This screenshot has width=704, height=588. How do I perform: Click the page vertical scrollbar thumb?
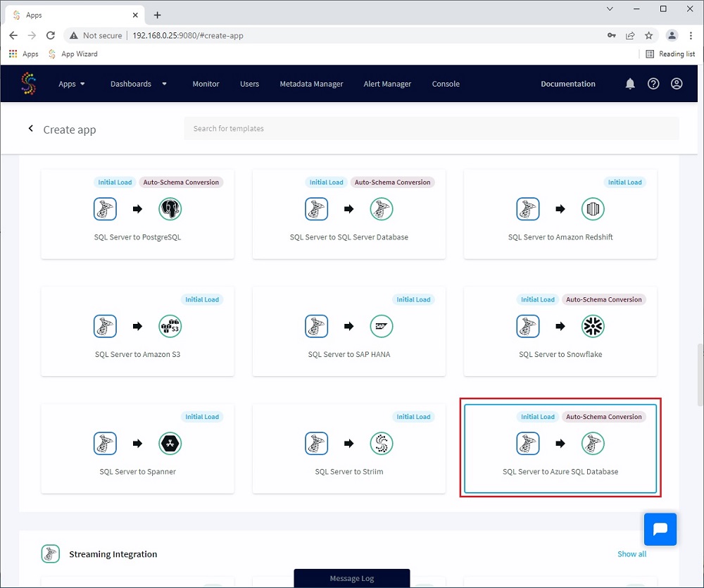pyautogui.click(x=700, y=375)
